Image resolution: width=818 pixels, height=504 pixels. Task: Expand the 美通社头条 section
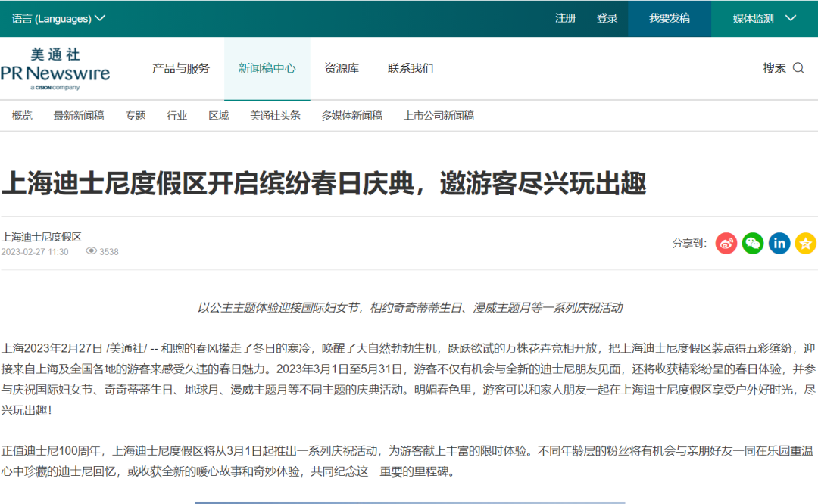(276, 116)
